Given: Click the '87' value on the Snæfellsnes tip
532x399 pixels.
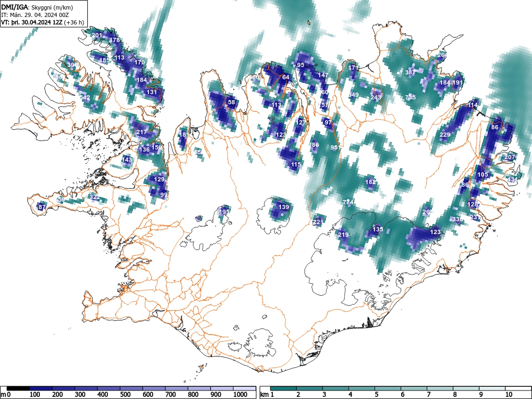Looking at the screenshot, I should click(x=41, y=207).
